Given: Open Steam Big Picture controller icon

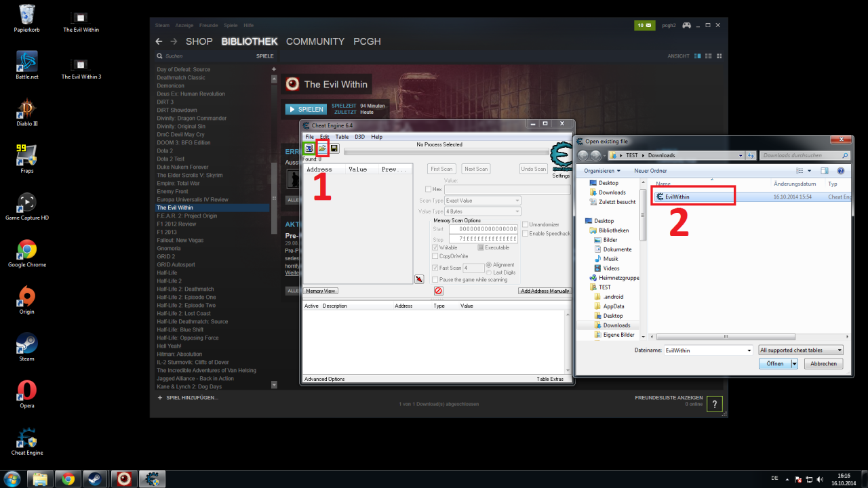Looking at the screenshot, I should (x=686, y=26).
